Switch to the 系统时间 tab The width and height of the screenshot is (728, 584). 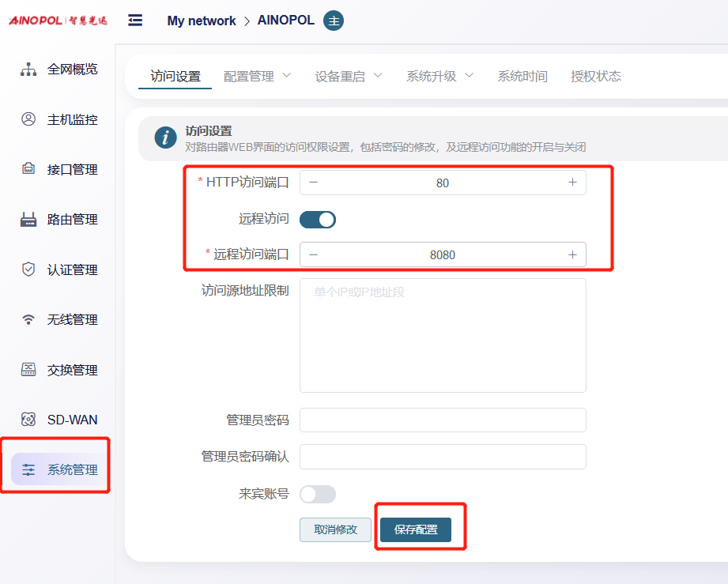click(x=522, y=77)
